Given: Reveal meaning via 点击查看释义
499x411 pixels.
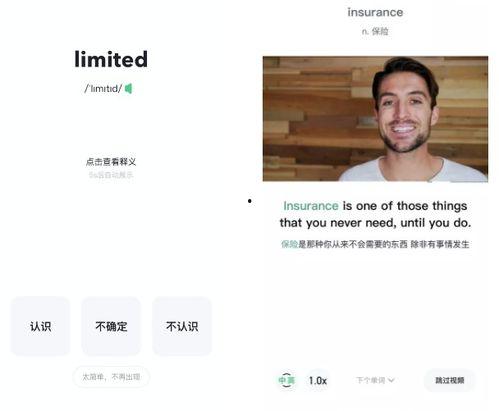Looking at the screenshot, I should [x=111, y=162].
